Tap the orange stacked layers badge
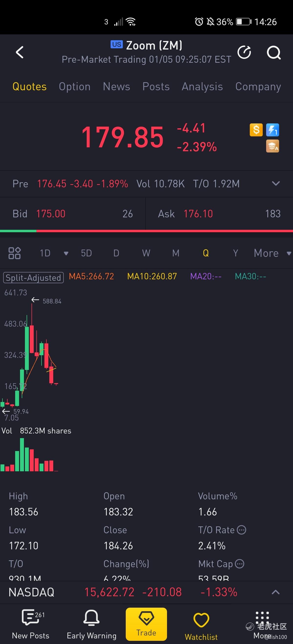The width and height of the screenshot is (293, 644). point(272,146)
